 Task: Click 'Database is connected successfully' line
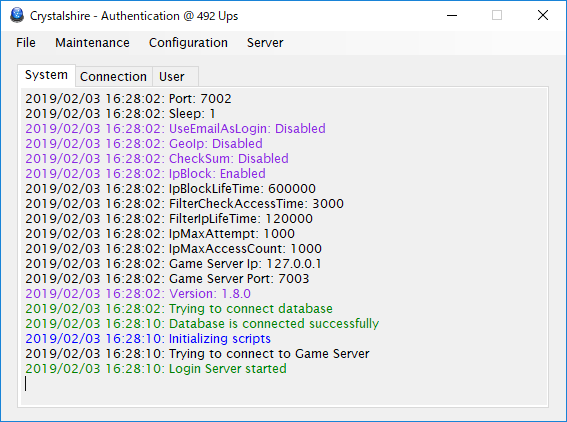pos(202,324)
